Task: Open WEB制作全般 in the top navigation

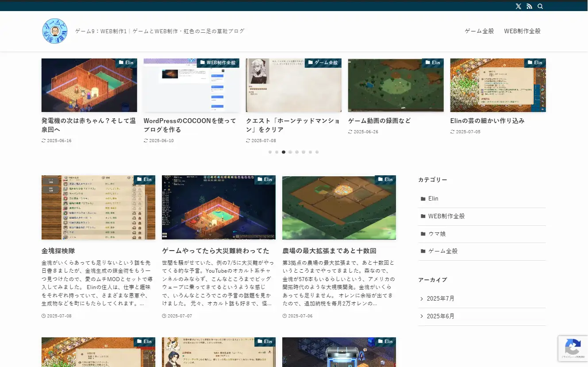Action: coord(522,31)
